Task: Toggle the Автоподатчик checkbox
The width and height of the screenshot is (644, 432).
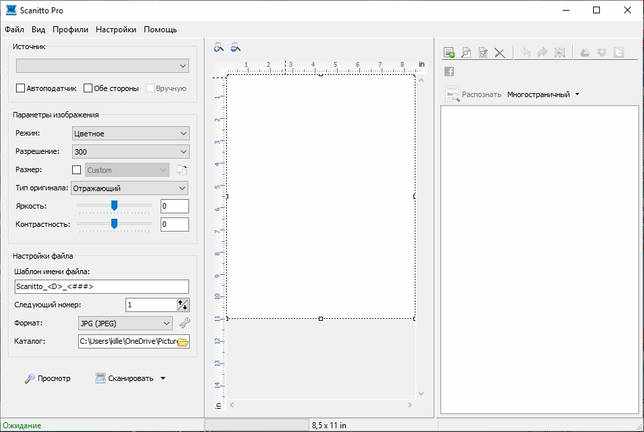Action: 20,88
